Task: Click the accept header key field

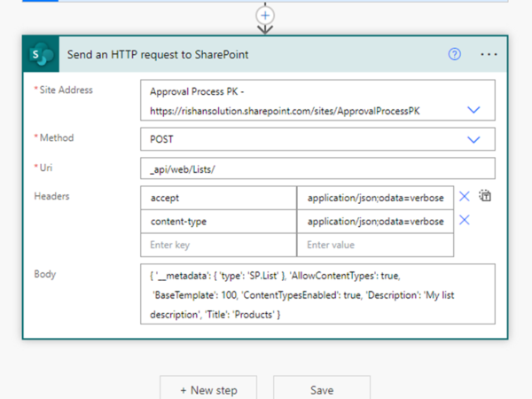Action: tap(218, 198)
